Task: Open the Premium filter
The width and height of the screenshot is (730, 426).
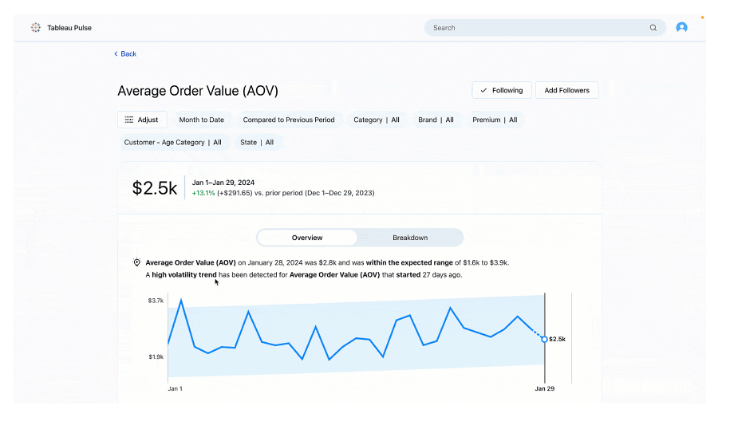Action: (x=495, y=120)
